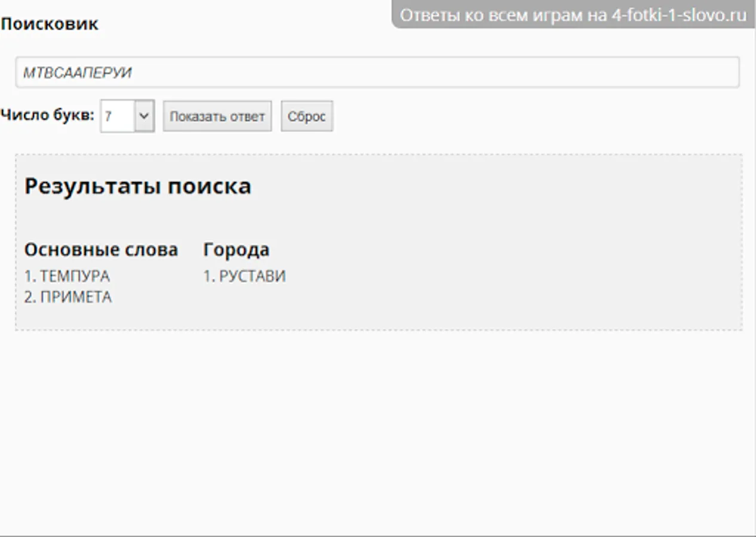Click the Поисковик title
Screen dimensions: 756x537
click(50, 24)
